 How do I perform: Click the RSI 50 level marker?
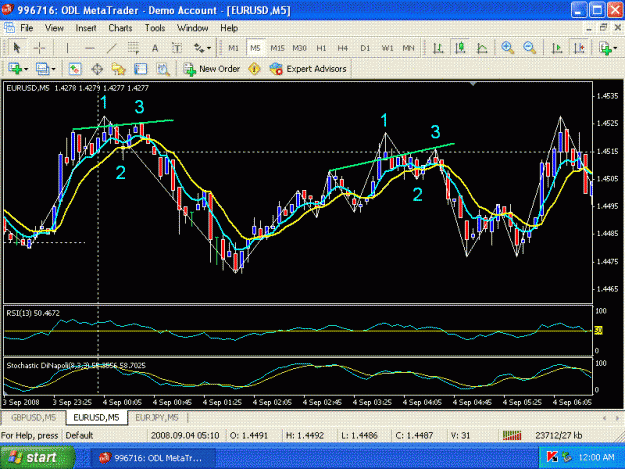[x=598, y=330]
